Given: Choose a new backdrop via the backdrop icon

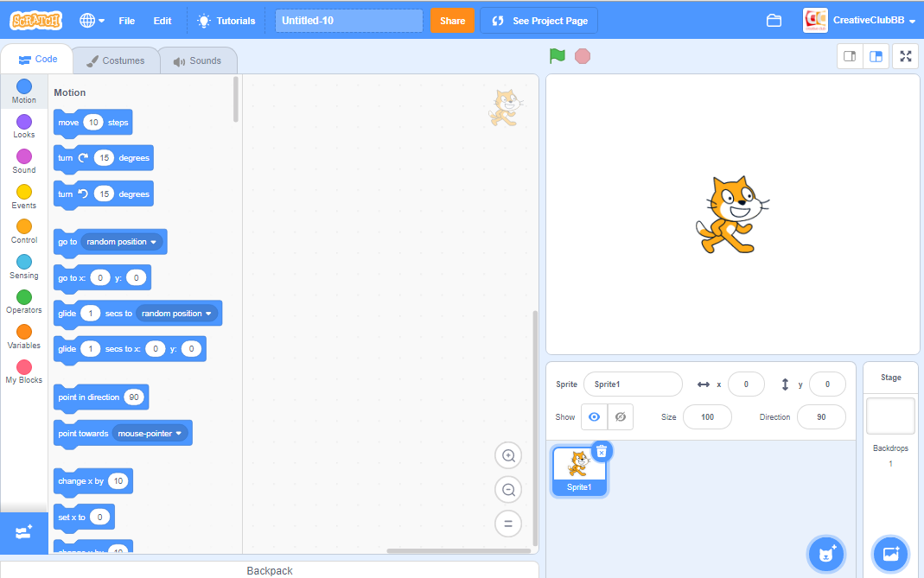Looking at the screenshot, I should tap(890, 554).
